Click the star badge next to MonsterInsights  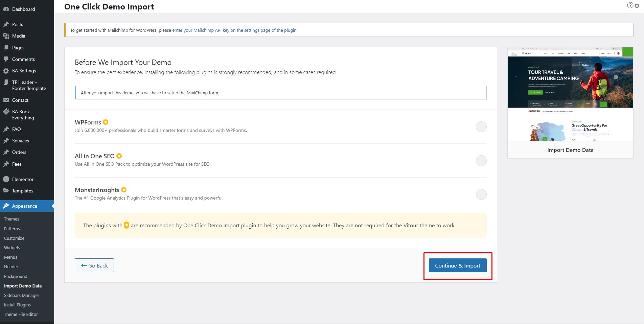(x=124, y=190)
